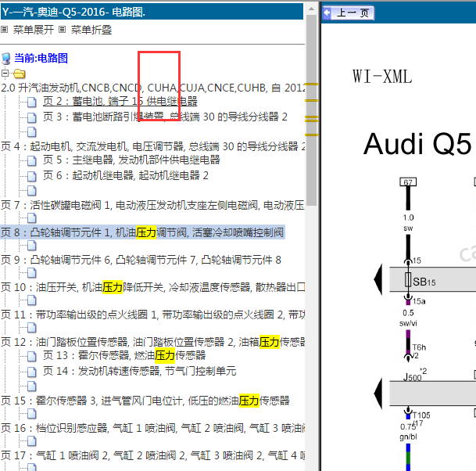Click page icon beside 页 5 entry
This screenshot has height=471, width=476.
pos(32,160)
